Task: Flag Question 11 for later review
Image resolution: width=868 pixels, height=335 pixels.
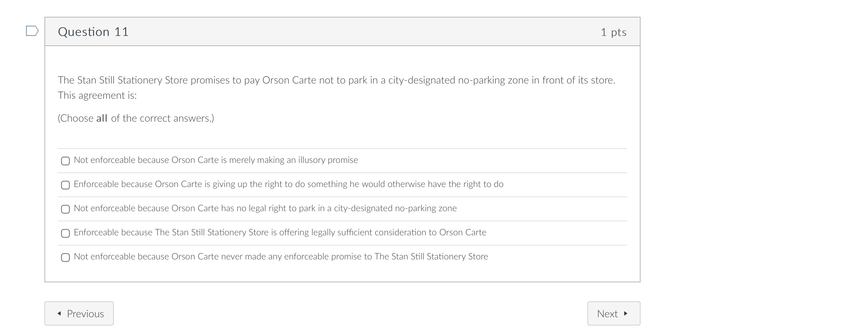Action: pos(32,31)
